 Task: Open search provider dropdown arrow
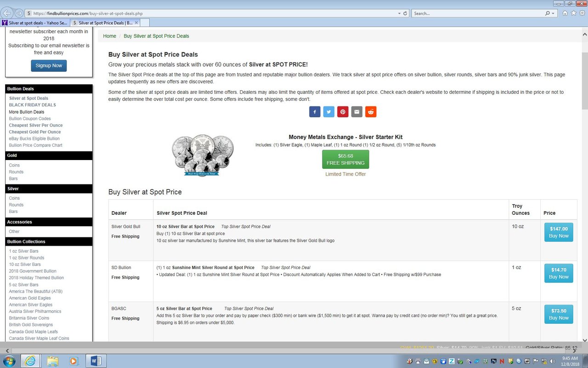coord(554,13)
